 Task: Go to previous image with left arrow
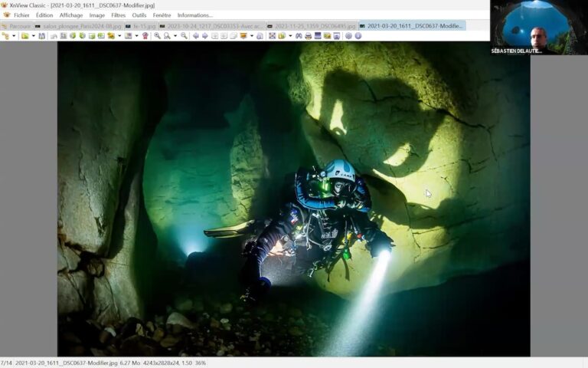point(196,36)
